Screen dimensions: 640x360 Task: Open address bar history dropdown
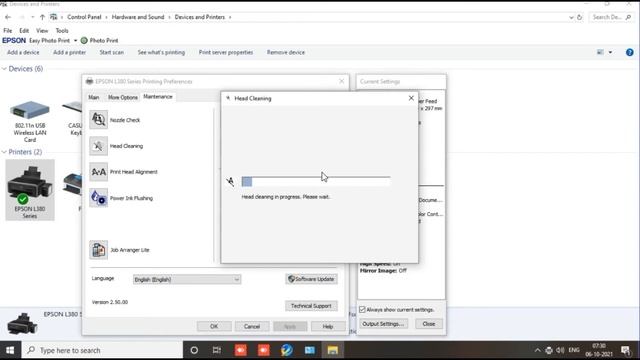571,17
